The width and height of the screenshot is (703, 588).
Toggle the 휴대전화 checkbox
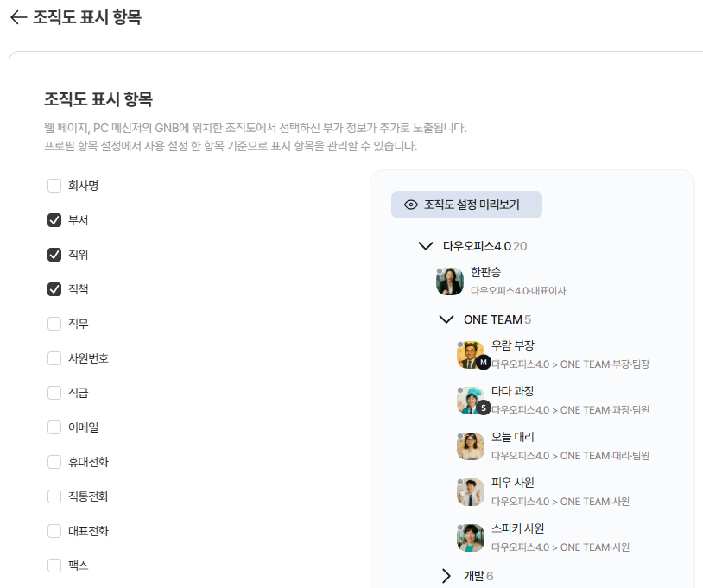click(x=54, y=462)
